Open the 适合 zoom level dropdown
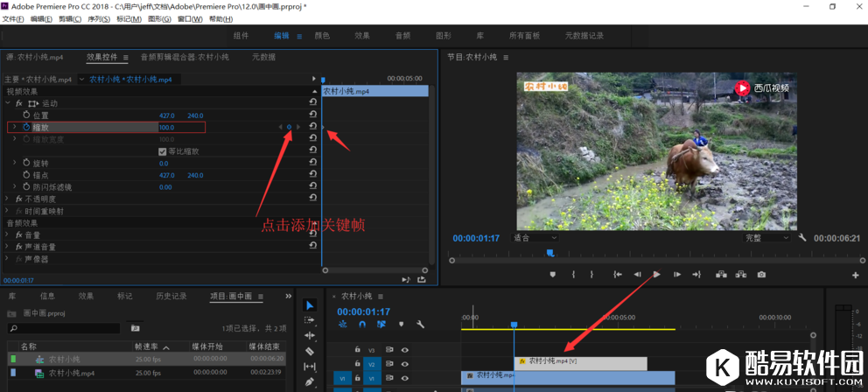The image size is (868, 392). (535, 238)
